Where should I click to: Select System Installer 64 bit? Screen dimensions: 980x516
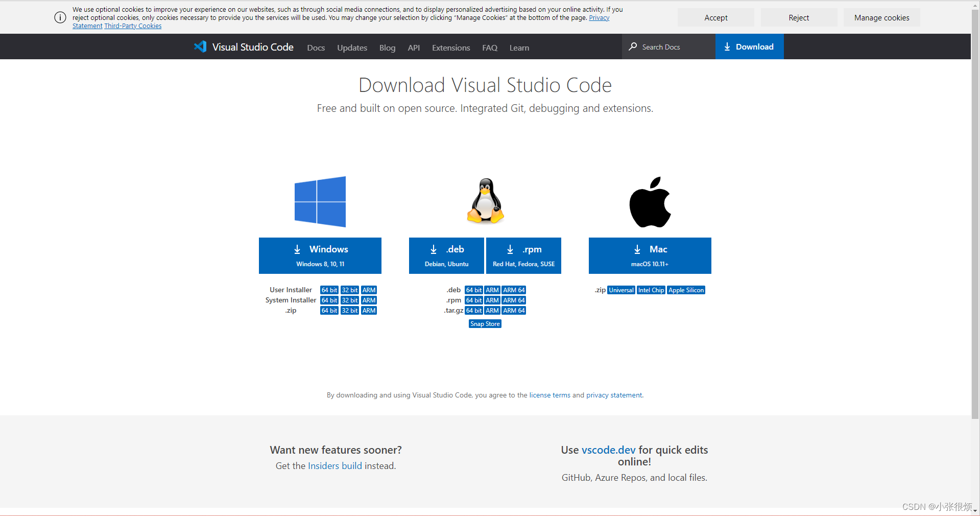coord(329,300)
